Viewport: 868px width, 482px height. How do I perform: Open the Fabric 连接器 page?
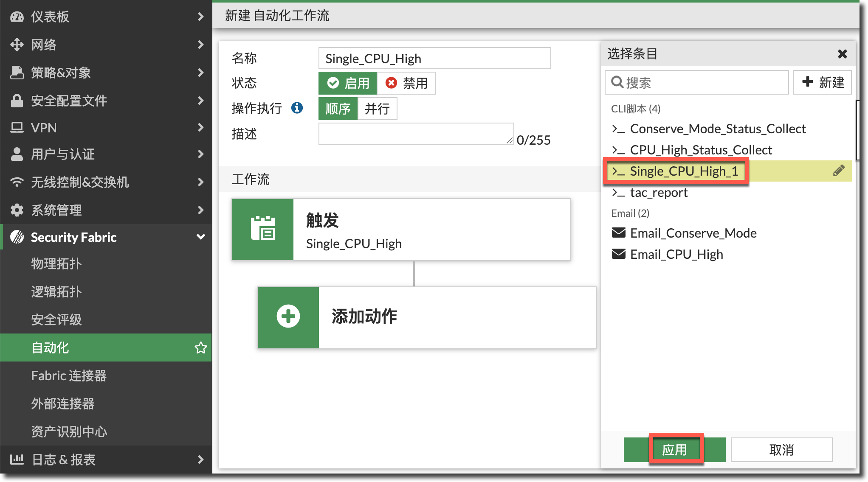[x=69, y=376]
